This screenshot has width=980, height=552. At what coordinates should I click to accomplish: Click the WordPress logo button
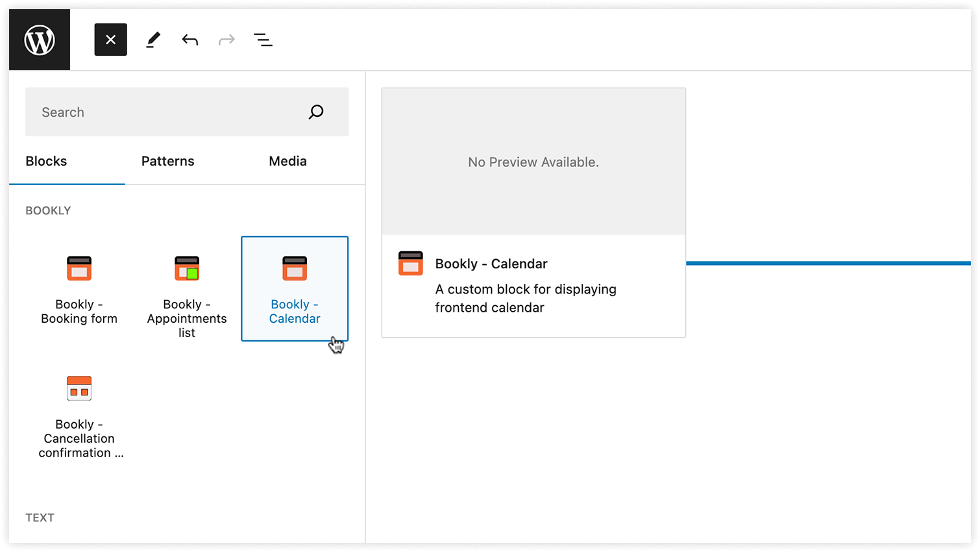coord(40,40)
